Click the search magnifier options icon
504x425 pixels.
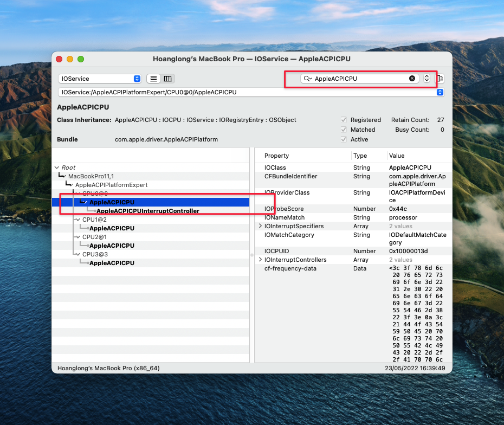308,79
